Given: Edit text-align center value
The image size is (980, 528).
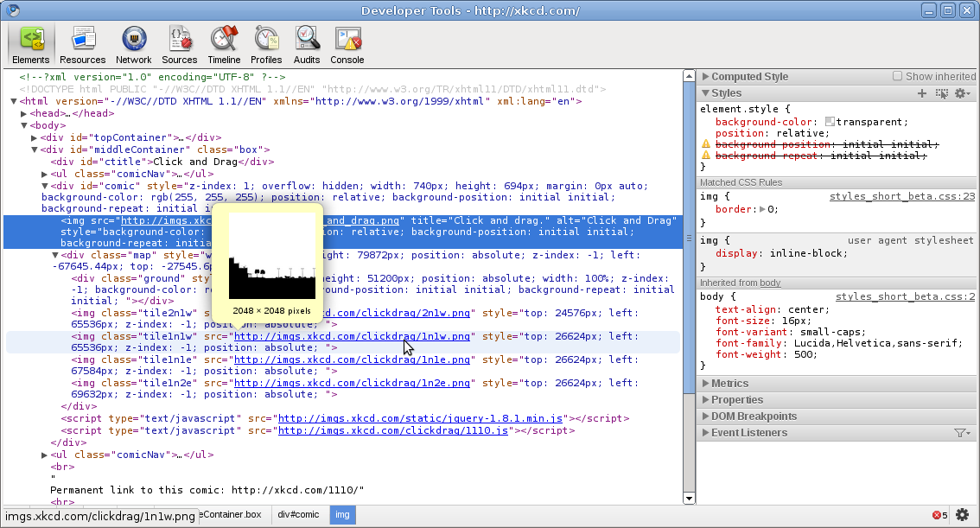Looking at the screenshot, I should click(805, 310).
